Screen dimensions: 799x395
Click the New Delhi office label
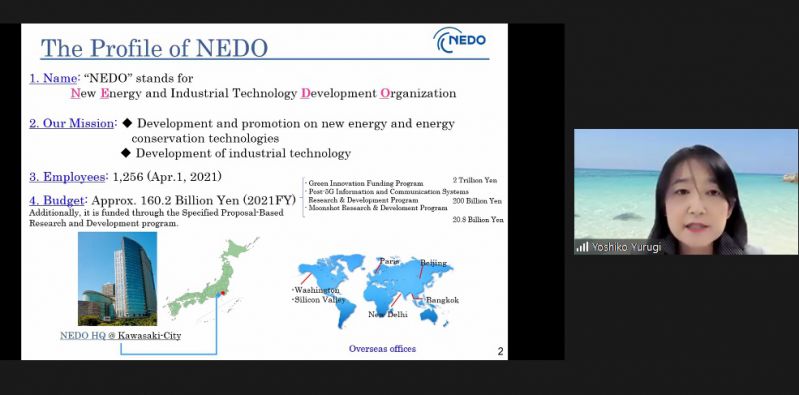click(x=388, y=314)
